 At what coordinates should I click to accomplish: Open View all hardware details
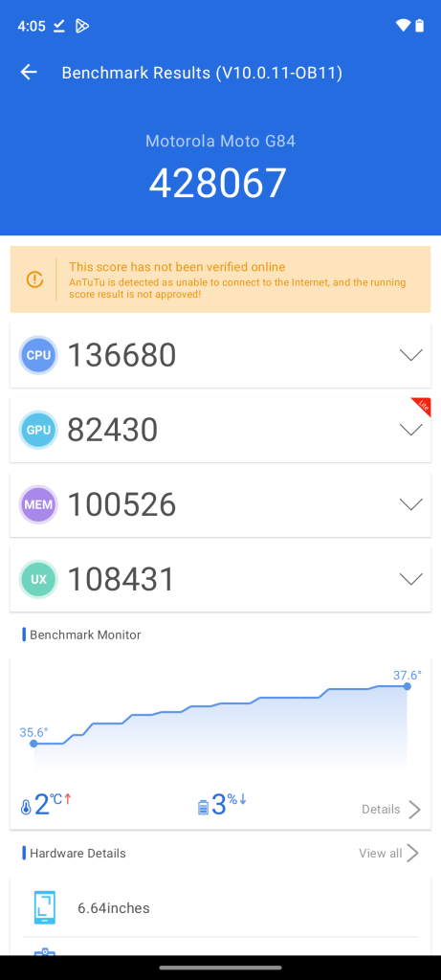(388, 853)
